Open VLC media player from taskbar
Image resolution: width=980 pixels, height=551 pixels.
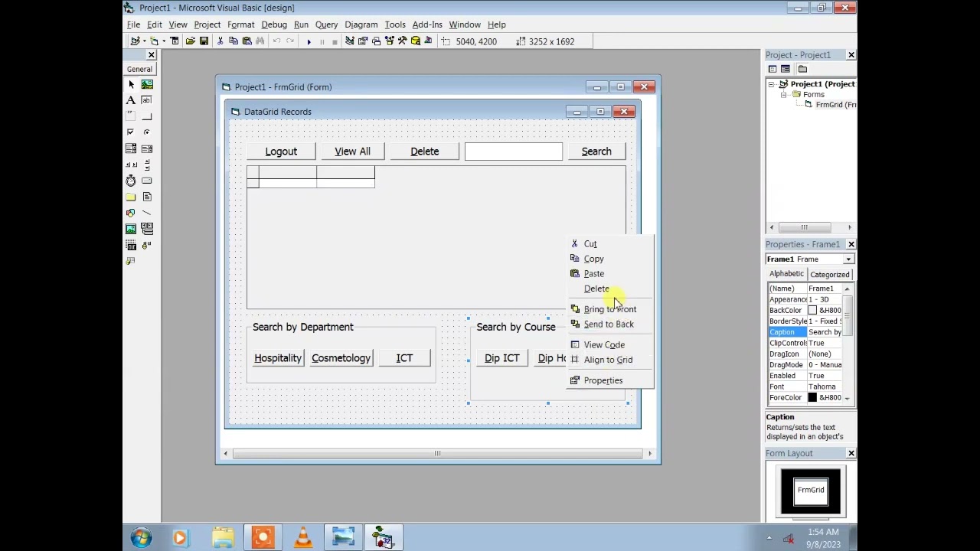pyautogui.click(x=303, y=538)
